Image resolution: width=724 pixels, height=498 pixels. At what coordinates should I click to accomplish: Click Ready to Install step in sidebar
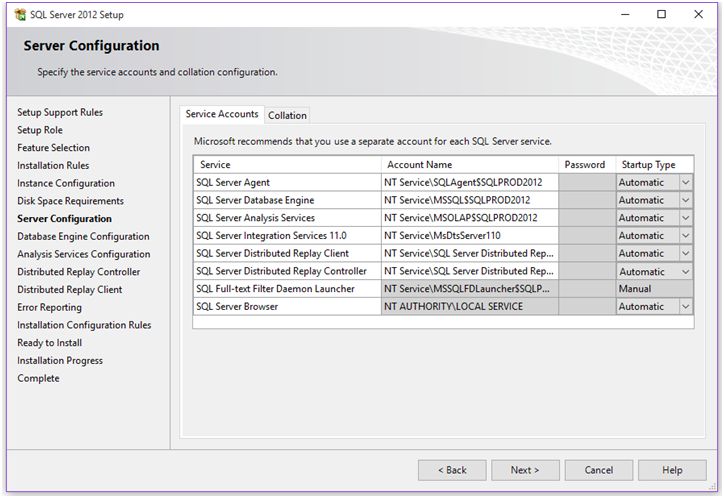click(x=50, y=343)
